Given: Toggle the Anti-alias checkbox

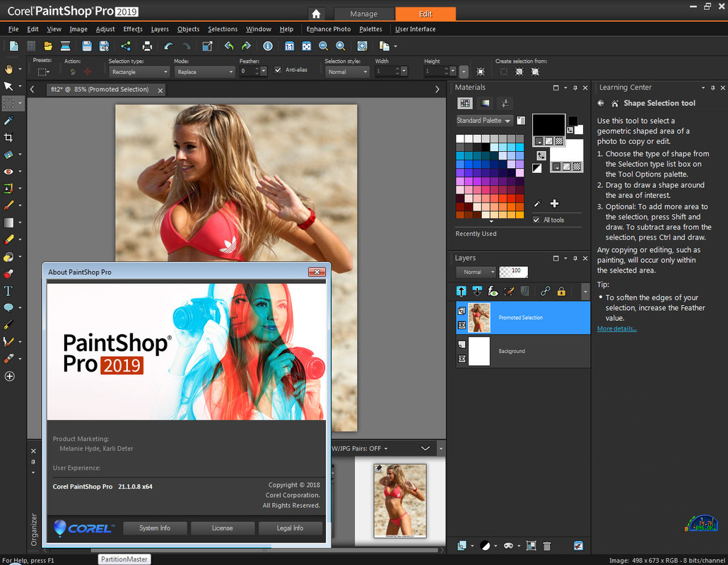Looking at the screenshot, I should coord(278,71).
